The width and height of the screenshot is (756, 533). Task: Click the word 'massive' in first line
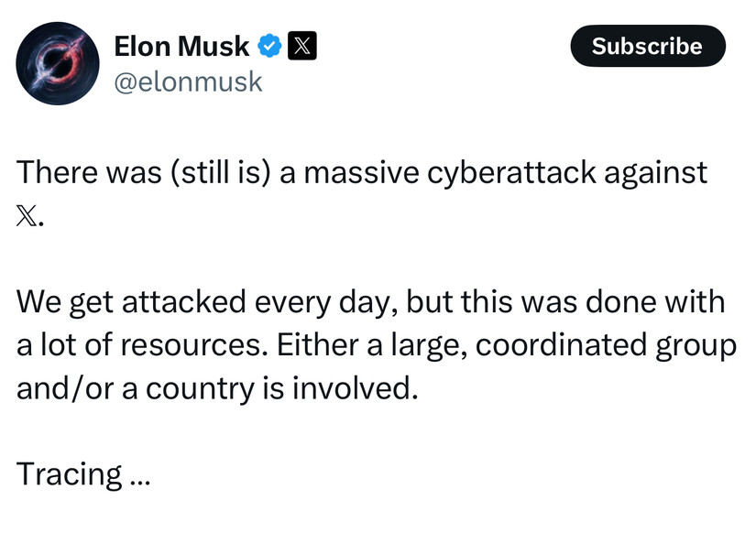pos(362,173)
